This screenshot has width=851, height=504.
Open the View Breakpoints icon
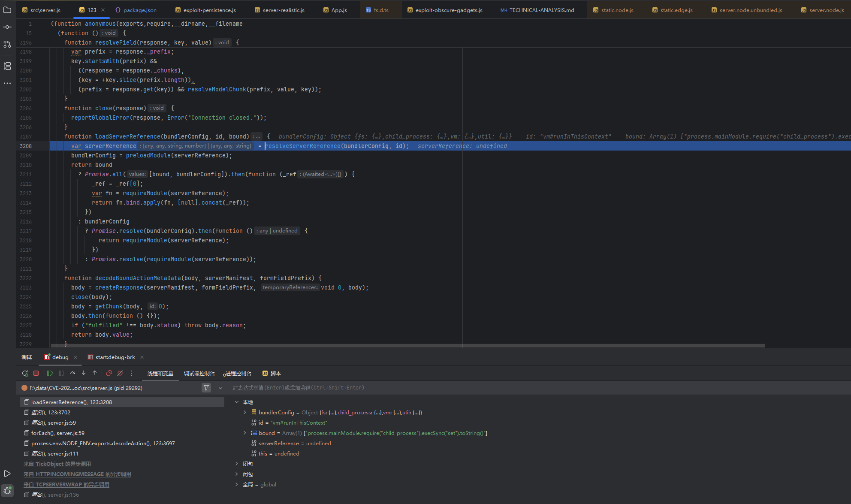[x=109, y=373]
